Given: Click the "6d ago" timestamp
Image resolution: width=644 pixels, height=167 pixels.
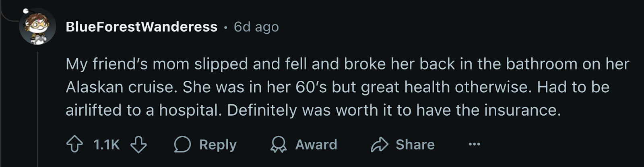Looking at the screenshot, I should (x=256, y=27).
